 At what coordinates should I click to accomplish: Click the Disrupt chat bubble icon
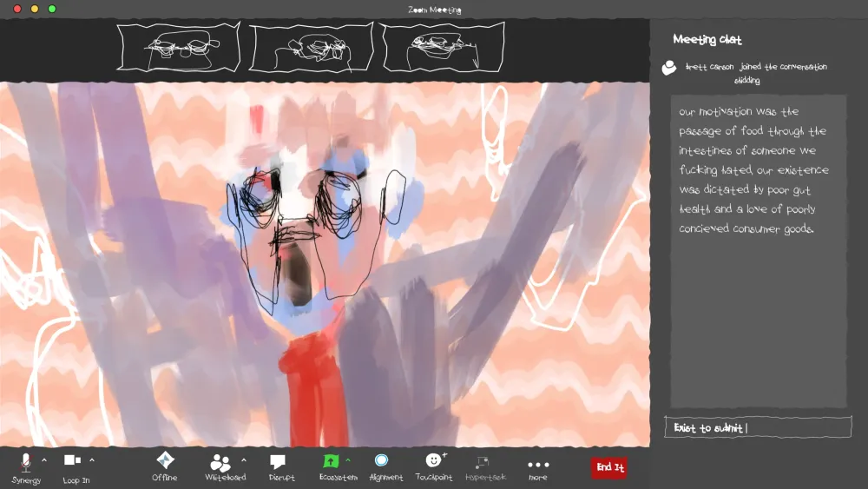click(x=278, y=461)
